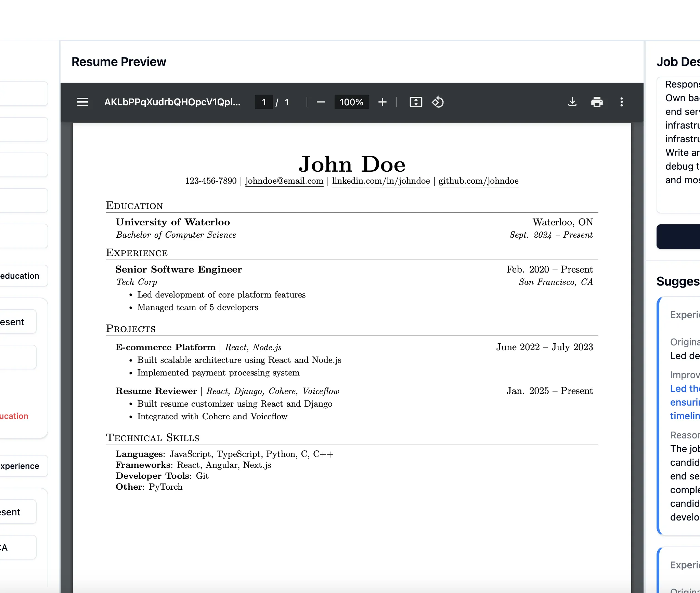Download the resume PDF
Image resolution: width=700 pixels, height=593 pixels.
point(572,102)
